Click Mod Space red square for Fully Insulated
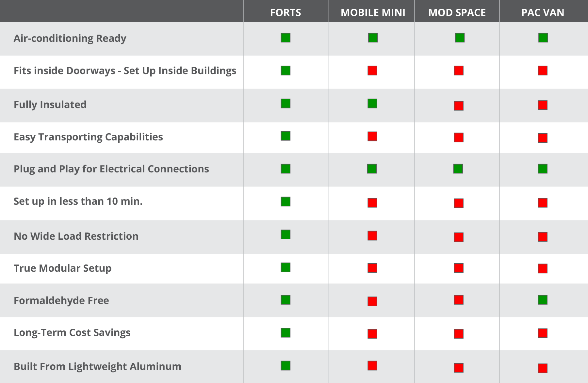Viewport: 588px width, 383px height. point(459,106)
